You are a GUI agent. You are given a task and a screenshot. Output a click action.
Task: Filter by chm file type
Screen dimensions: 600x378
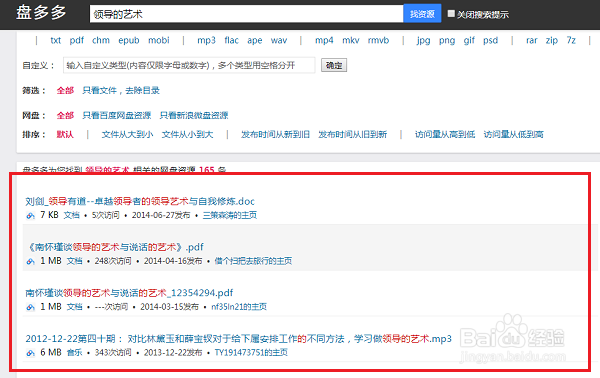click(x=101, y=40)
